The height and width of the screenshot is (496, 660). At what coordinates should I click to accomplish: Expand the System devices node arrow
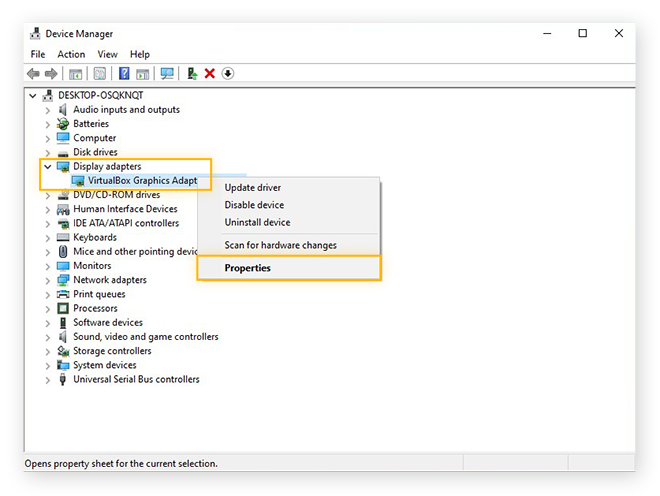48,366
